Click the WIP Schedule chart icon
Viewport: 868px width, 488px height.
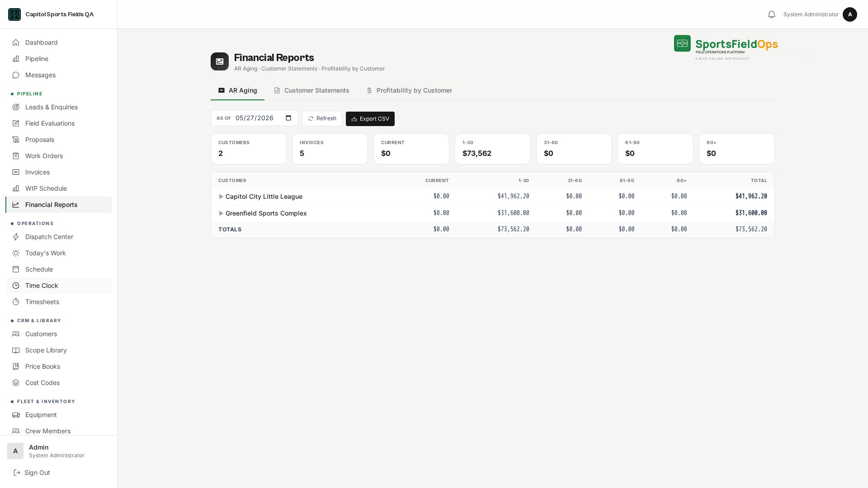click(x=16, y=188)
